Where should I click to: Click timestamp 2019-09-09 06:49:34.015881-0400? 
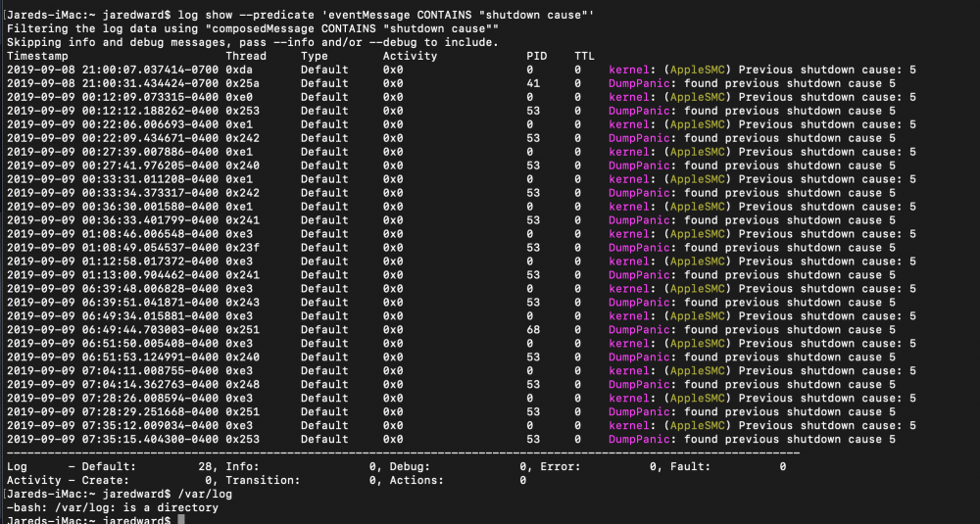click(113, 316)
